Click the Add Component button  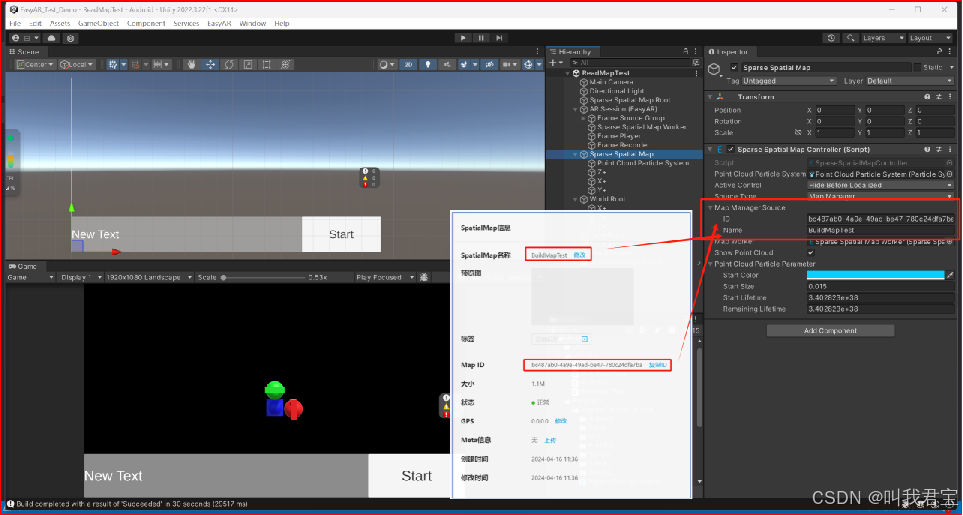830,330
